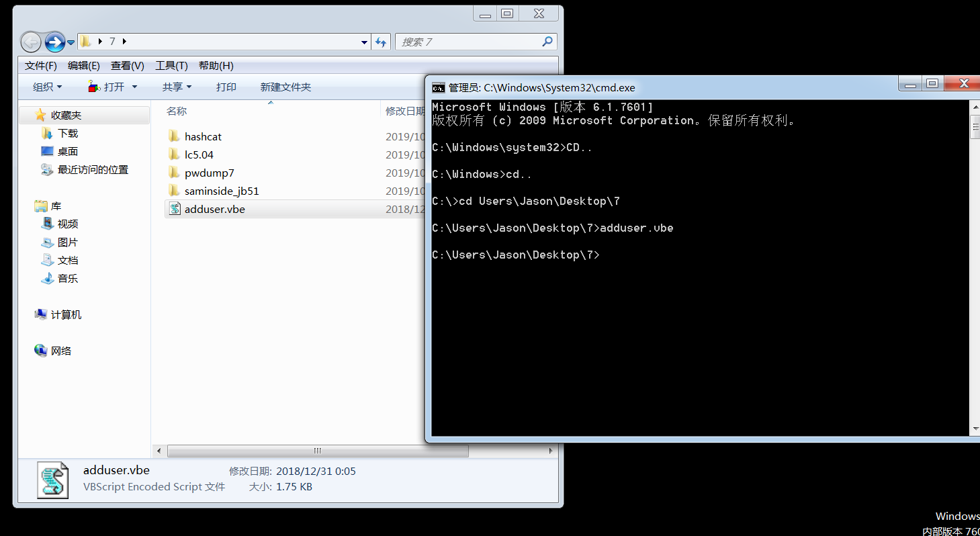Click the 大小: 1.75 KB entry in the details pane

[x=281, y=487]
